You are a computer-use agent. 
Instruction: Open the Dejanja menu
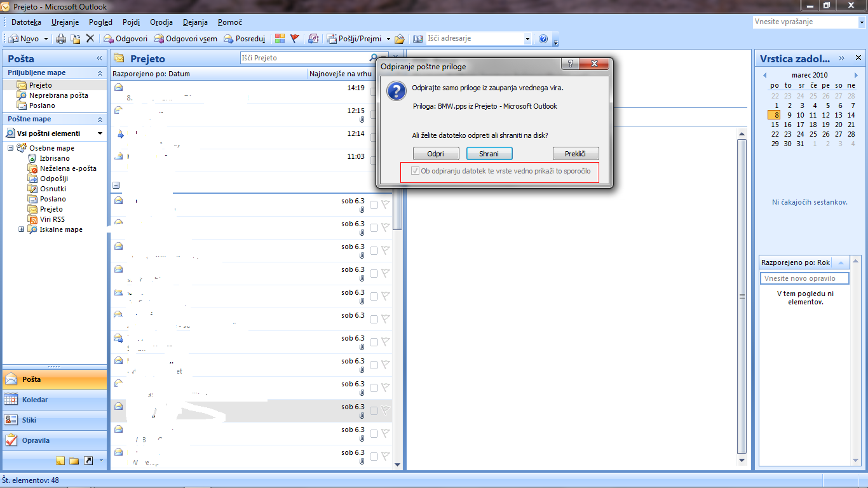195,22
